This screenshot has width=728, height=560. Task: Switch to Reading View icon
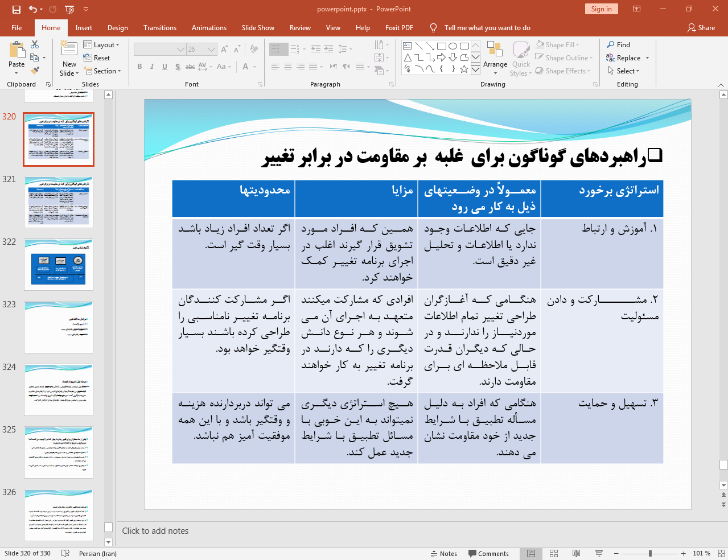coord(576,554)
